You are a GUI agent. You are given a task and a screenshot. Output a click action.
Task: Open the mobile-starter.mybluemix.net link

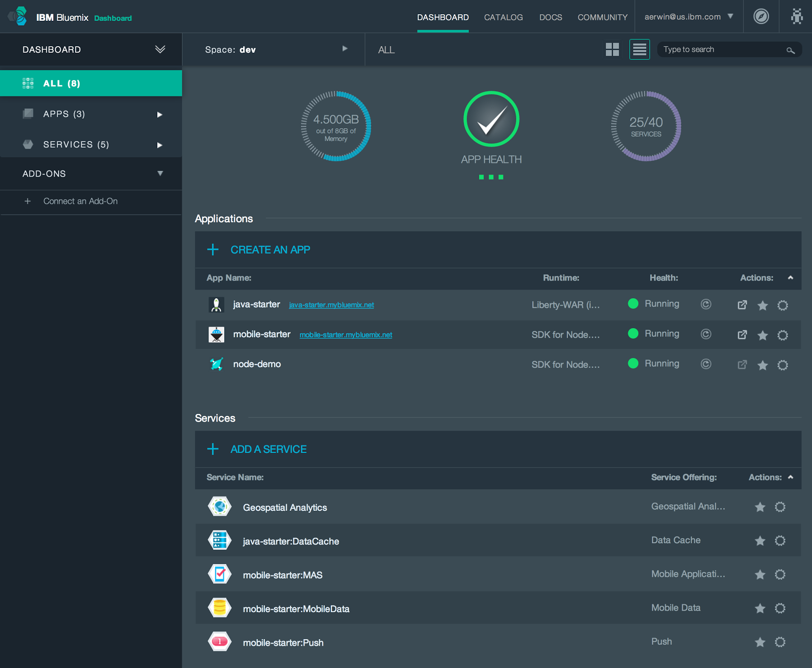pos(346,335)
